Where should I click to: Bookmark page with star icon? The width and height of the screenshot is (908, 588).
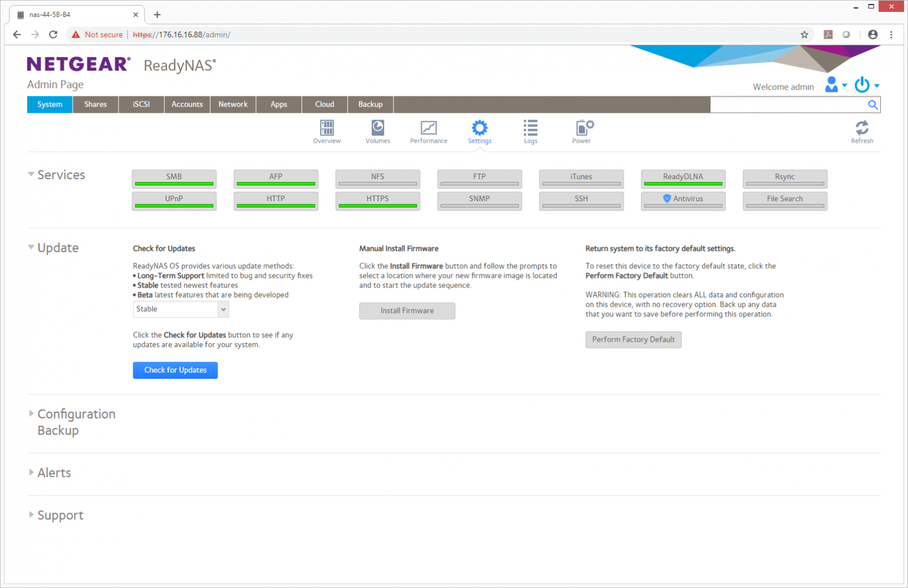804,35
